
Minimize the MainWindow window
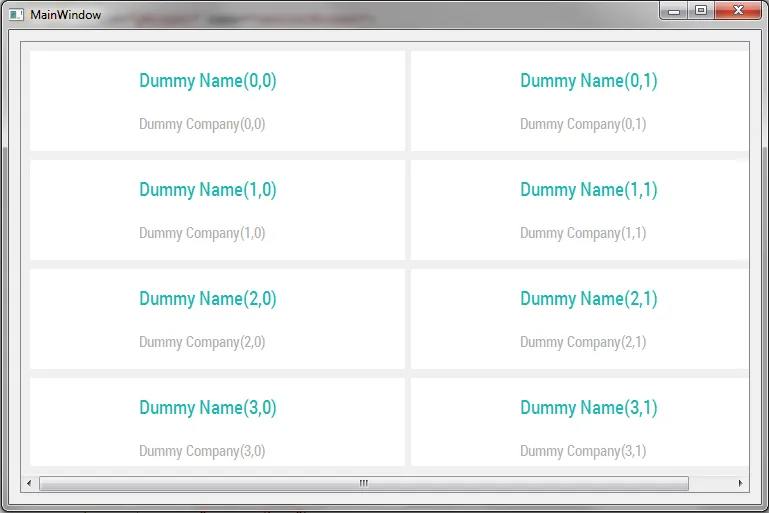click(674, 11)
